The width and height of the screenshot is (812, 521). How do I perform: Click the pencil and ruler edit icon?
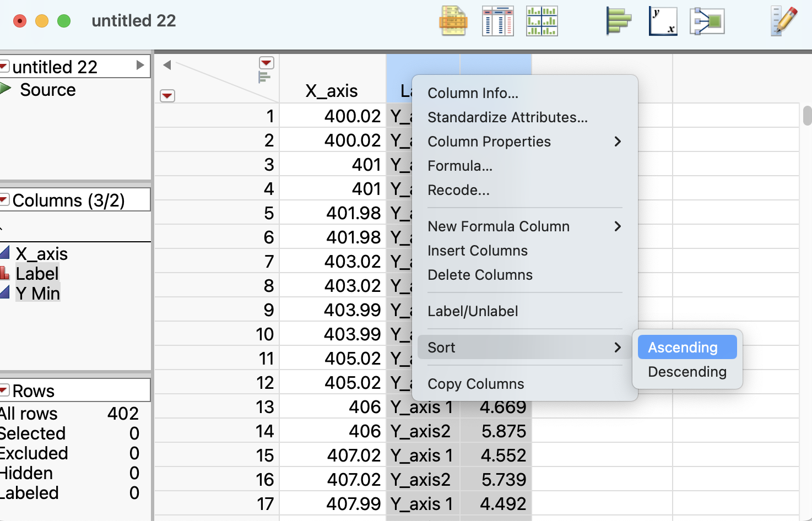tap(784, 21)
